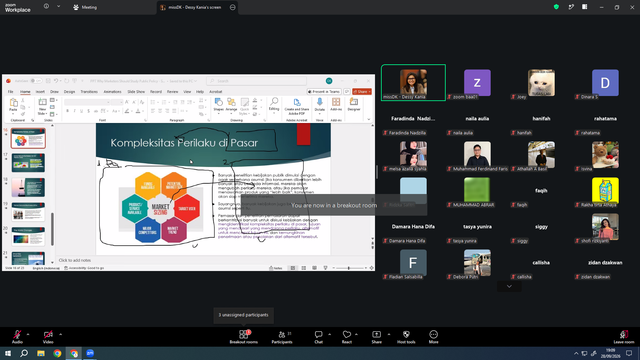Expand the arrow next to Chat

329,334
